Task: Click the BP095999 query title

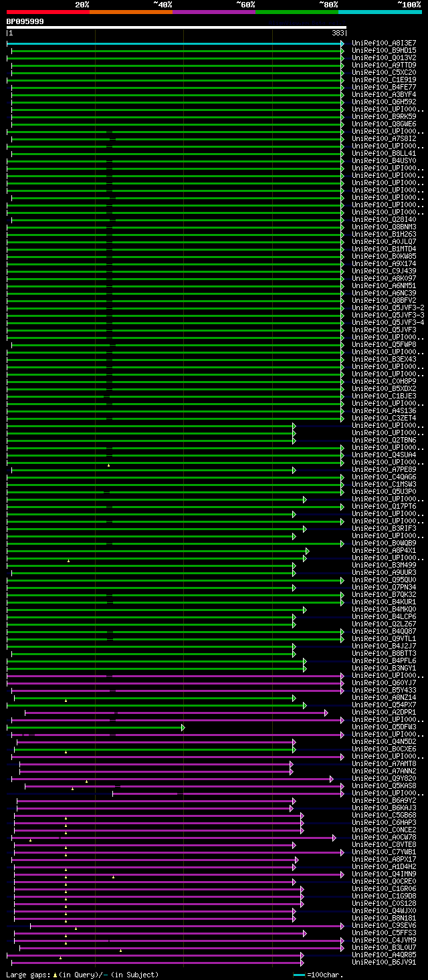Action: click(25, 21)
